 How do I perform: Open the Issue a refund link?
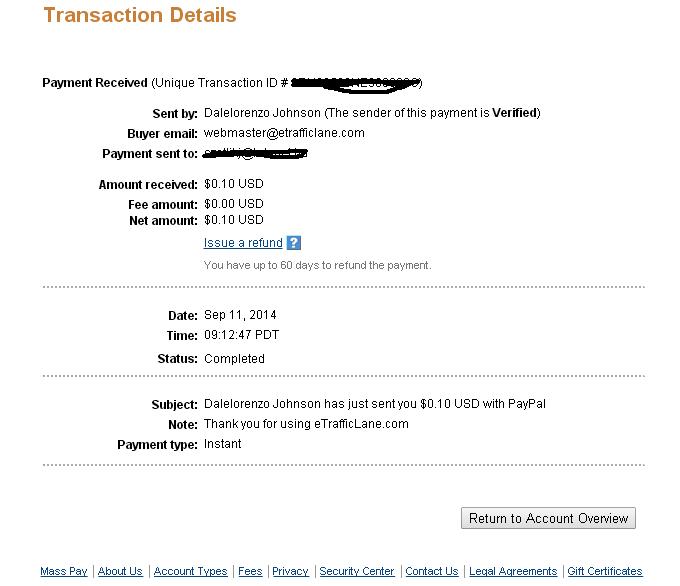pyautogui.click(x=243, y=243)
